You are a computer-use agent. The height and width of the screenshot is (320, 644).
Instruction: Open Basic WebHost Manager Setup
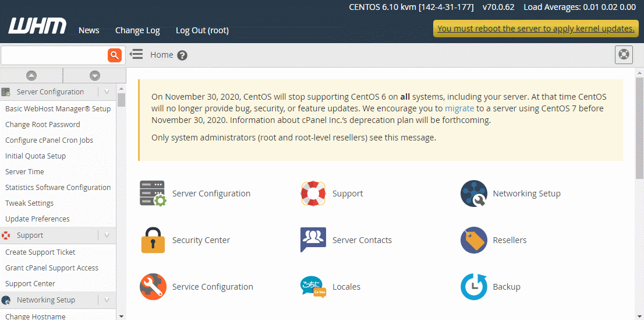tap(58, 108)
